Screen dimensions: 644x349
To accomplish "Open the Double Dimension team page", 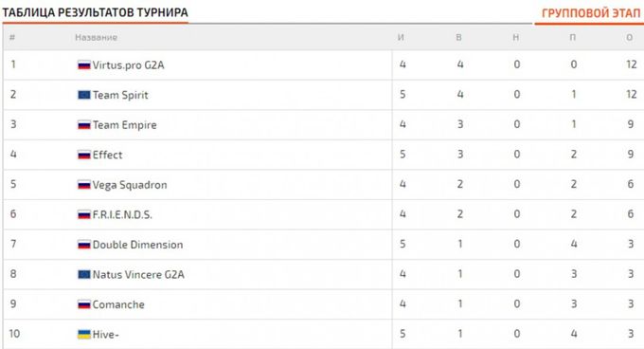I will tap(137, 245).
